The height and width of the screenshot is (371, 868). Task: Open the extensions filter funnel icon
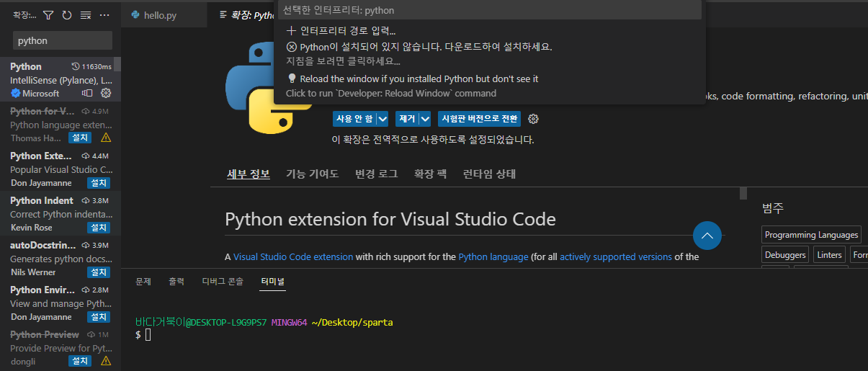point(48,14)
